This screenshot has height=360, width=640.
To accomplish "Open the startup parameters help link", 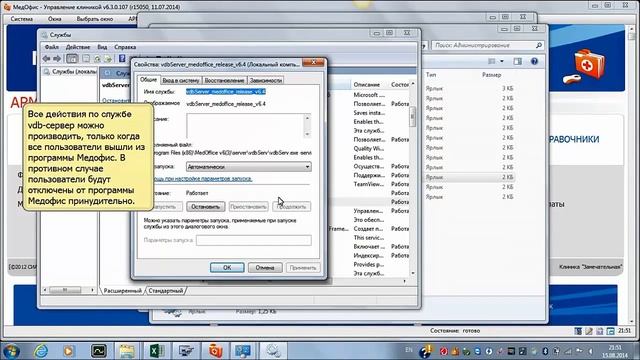I will [x=202, y=179].
